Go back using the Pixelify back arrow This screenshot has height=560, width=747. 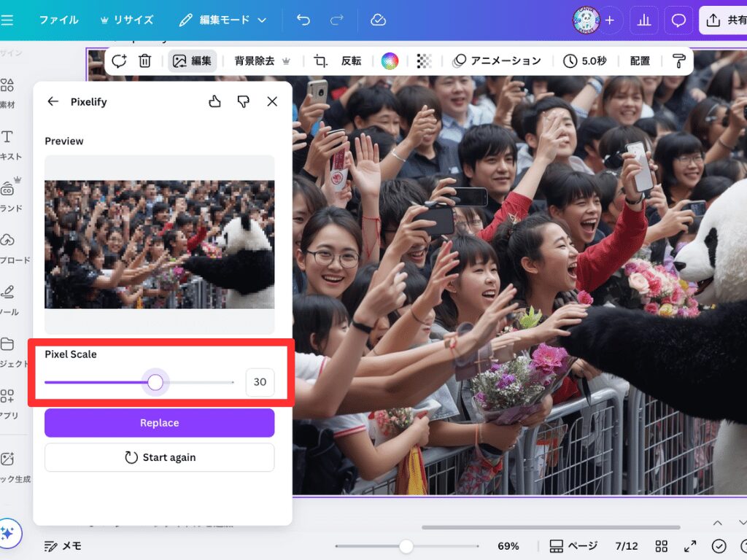pyautogui.click(x=53, y=101)
